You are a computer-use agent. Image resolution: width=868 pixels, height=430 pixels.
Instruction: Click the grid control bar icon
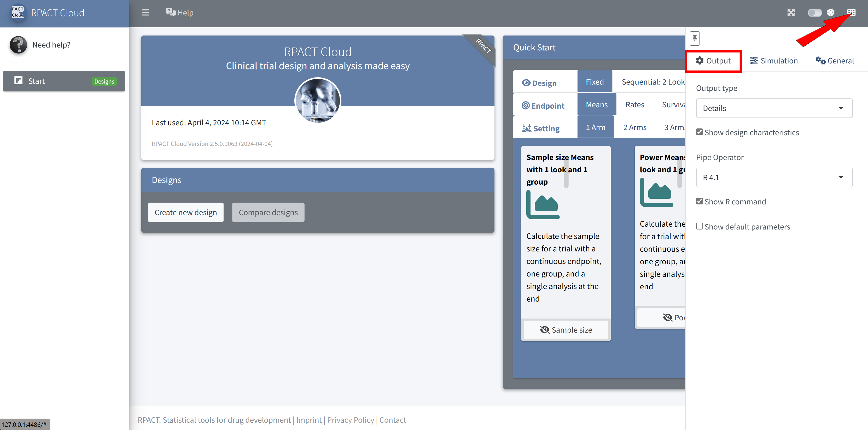point(851,13)
